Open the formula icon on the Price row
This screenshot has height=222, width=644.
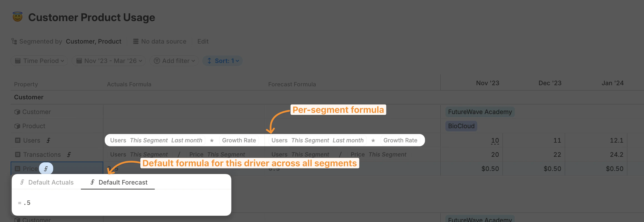coord(46,168)
